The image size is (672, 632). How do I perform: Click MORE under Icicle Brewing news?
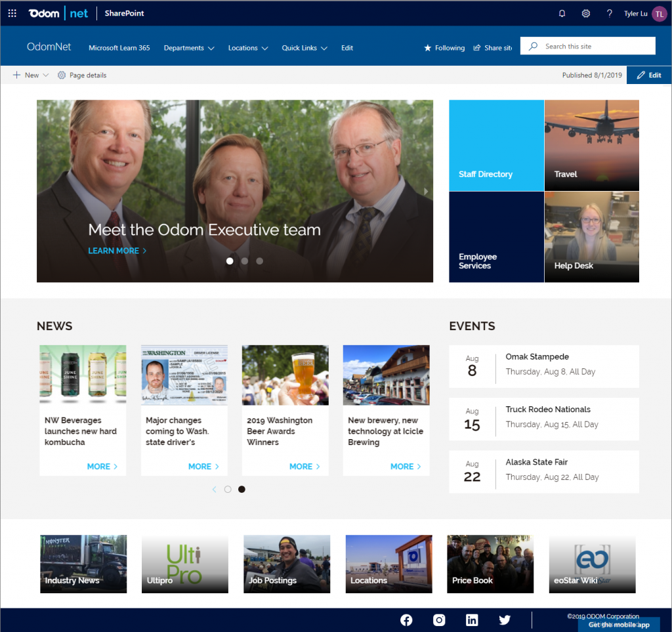(x=406, y=466)
